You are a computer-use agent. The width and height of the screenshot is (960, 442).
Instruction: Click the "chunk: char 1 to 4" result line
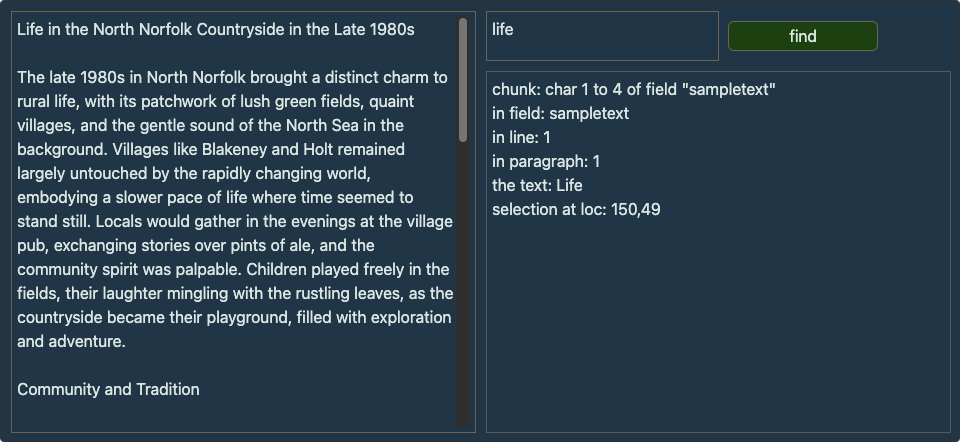(633, 89)
